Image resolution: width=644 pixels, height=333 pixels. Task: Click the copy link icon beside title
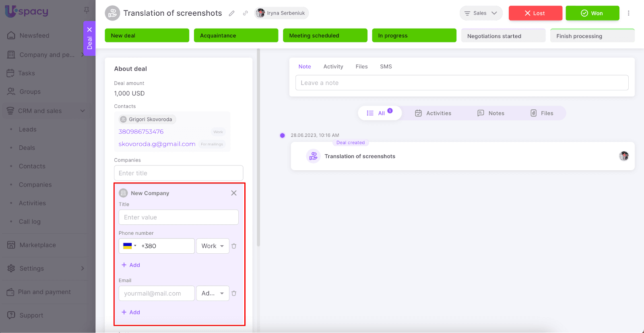point(245,13)
